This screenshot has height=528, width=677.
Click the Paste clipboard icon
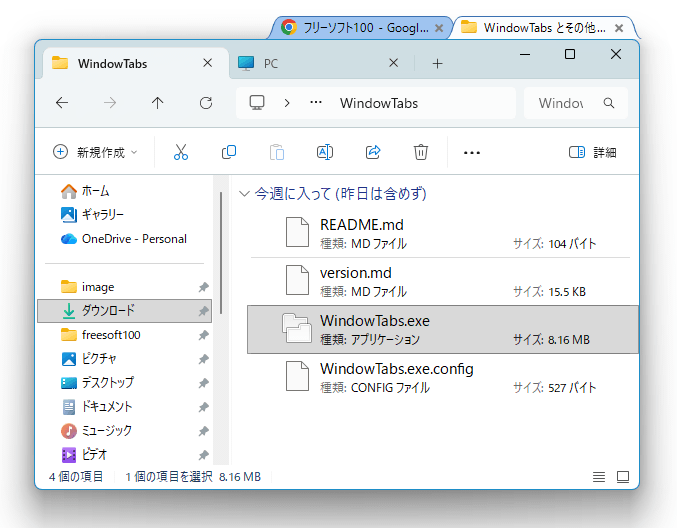pos(277,152)
